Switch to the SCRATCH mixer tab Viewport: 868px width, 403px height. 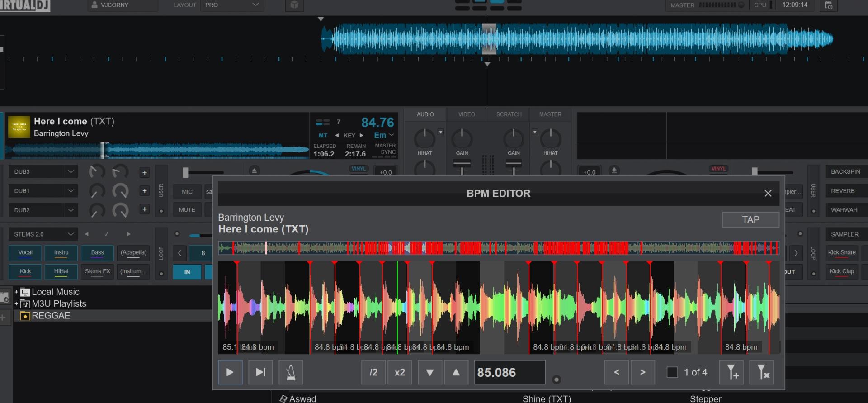pos(509,114)
